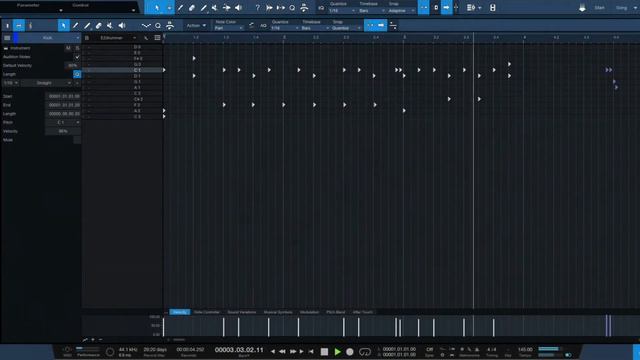Click the question mark help icon

[257, 7]
